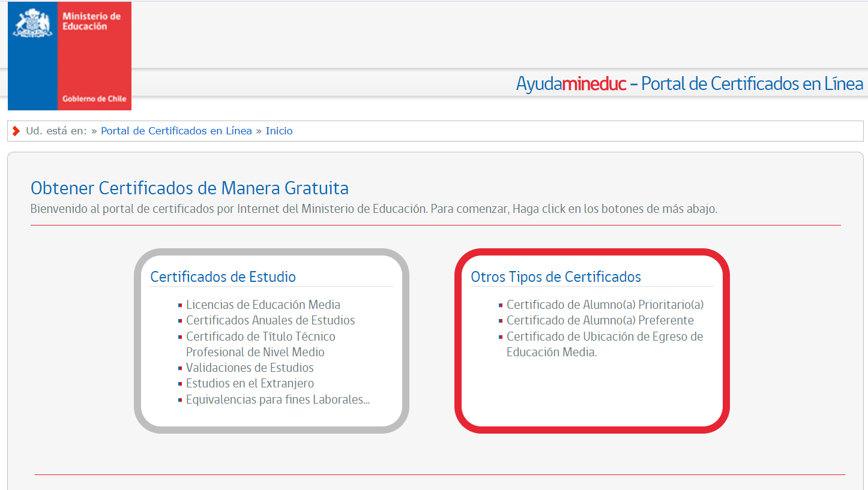
Task: Click the bullet icon beside Certificado de Alumno(a) Preferente
Action: click(501, 321)
